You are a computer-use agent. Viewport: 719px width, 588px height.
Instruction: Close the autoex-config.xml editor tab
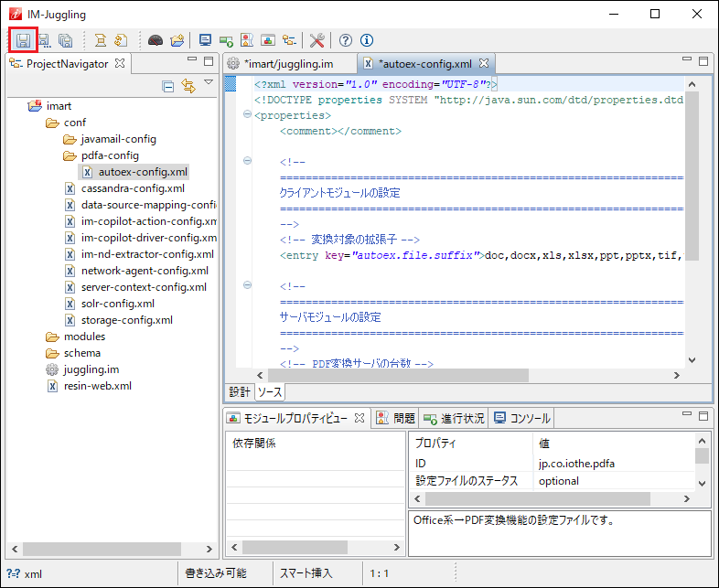click(x=484, y=64)
